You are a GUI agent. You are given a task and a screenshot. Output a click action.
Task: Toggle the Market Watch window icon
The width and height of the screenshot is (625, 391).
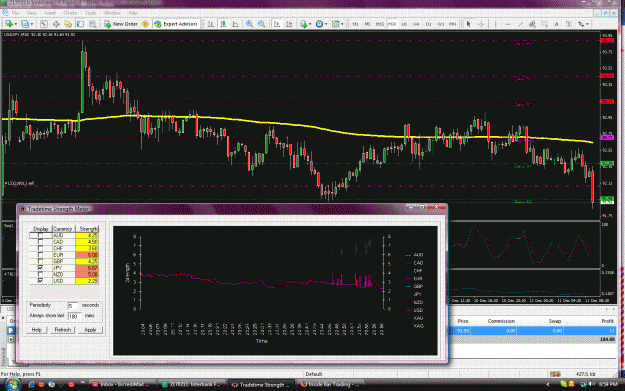pyautogui.click(x=44, y=24)
